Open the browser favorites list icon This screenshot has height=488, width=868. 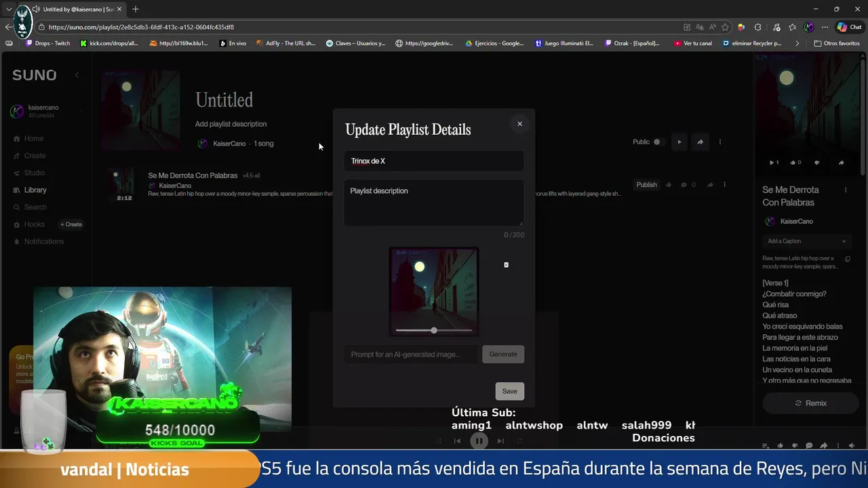(792, 27)
